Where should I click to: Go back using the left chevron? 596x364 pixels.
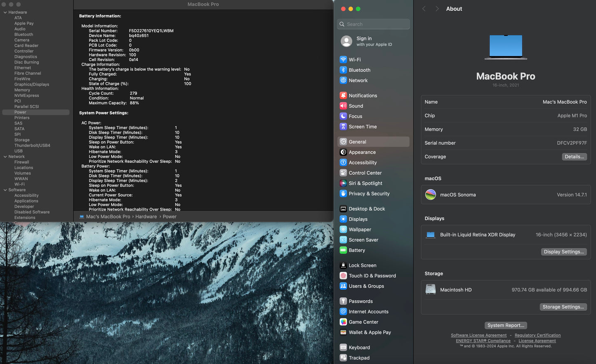click(x=424, y=9)
